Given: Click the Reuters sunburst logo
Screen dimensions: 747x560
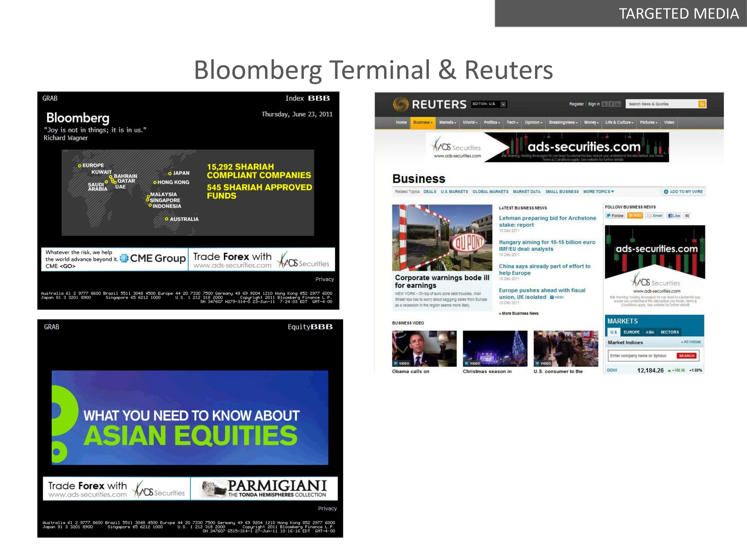Looking at the screenshot, I should 401,104.
